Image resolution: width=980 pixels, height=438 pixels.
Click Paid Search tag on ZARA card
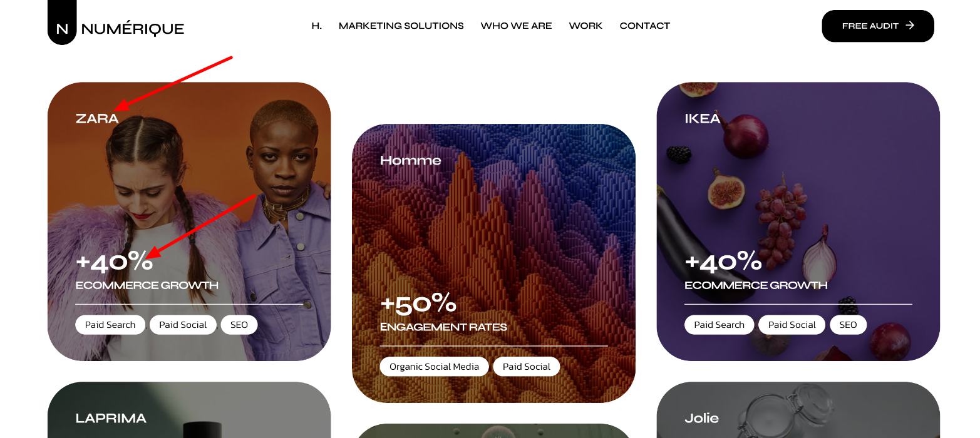click(110, 325)
